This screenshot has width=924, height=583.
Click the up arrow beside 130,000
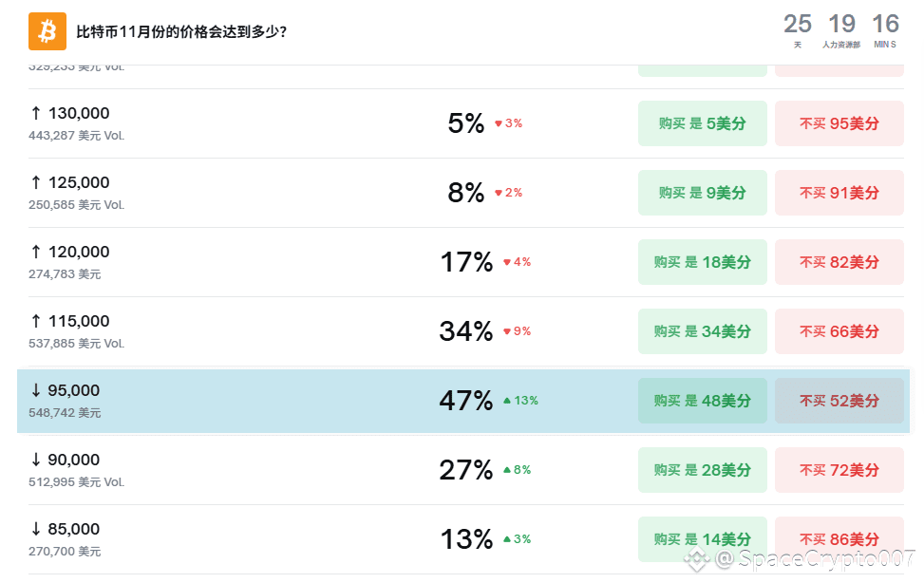click(36, 113)
